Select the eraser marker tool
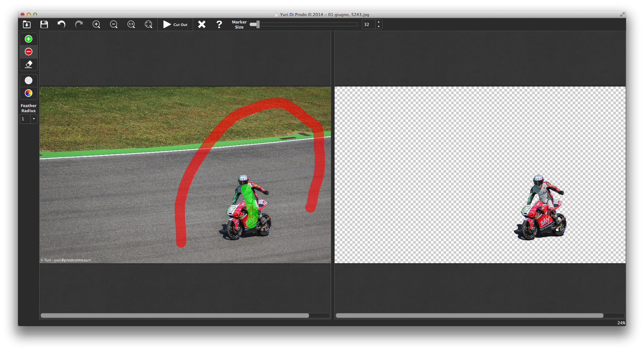 click(x=28, y=64)
